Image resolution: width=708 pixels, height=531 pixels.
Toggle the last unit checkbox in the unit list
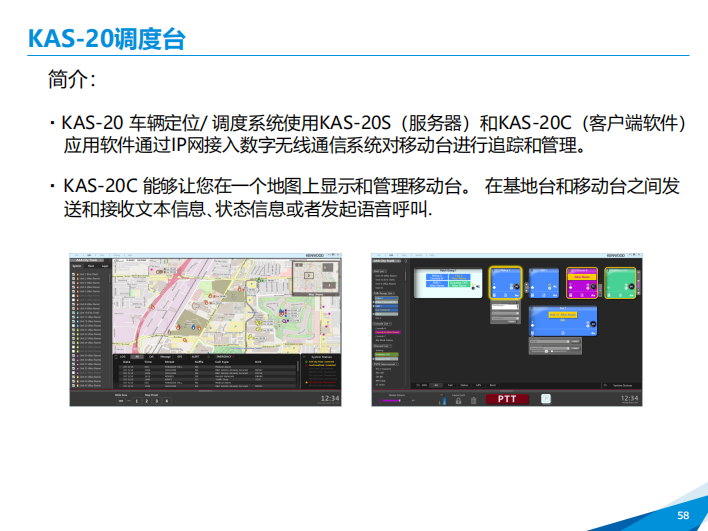(x=74, y=383)
